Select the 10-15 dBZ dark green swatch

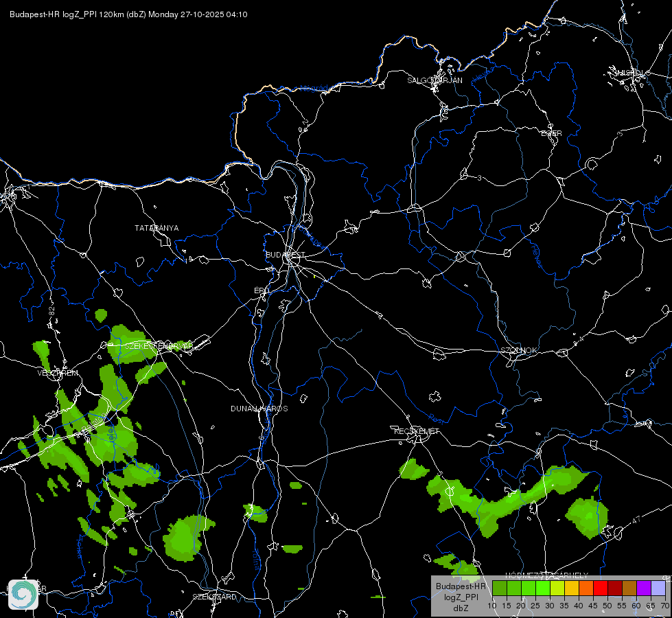pos(500,588)
